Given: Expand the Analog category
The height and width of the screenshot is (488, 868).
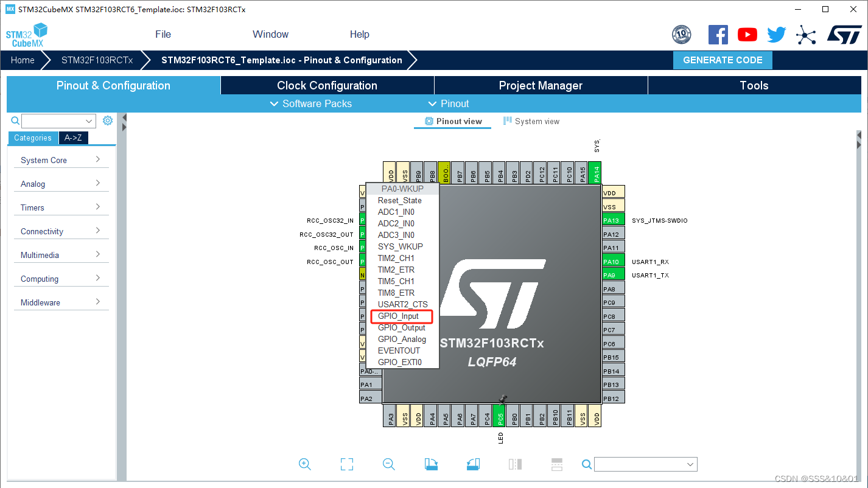Looking at the screenshot, I should pyautogui.click(x=61, y=184).
